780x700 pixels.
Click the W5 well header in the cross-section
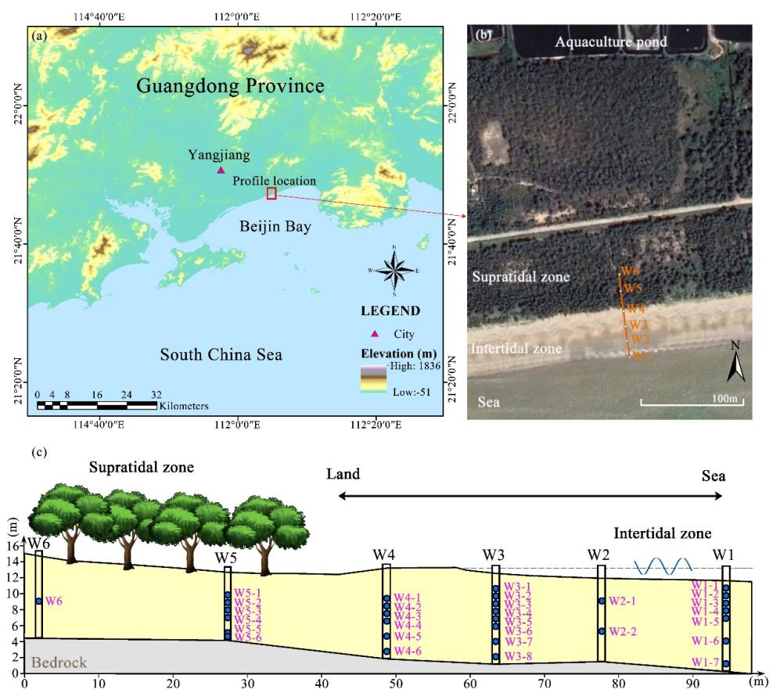pyautogui.click(x=227, y=558)
